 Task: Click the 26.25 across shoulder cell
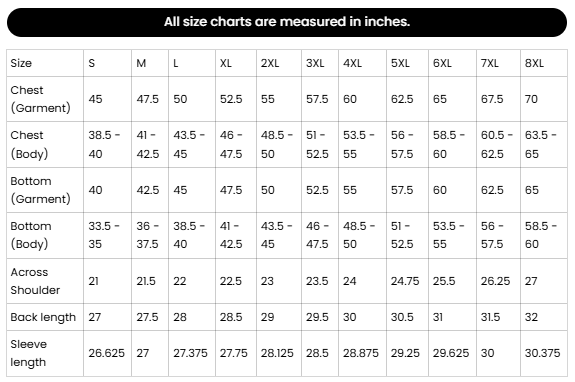(498, 281)
